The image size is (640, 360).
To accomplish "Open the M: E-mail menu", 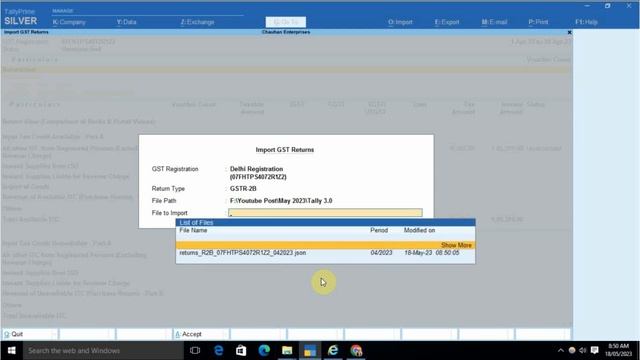I will (x=494, y=22).
